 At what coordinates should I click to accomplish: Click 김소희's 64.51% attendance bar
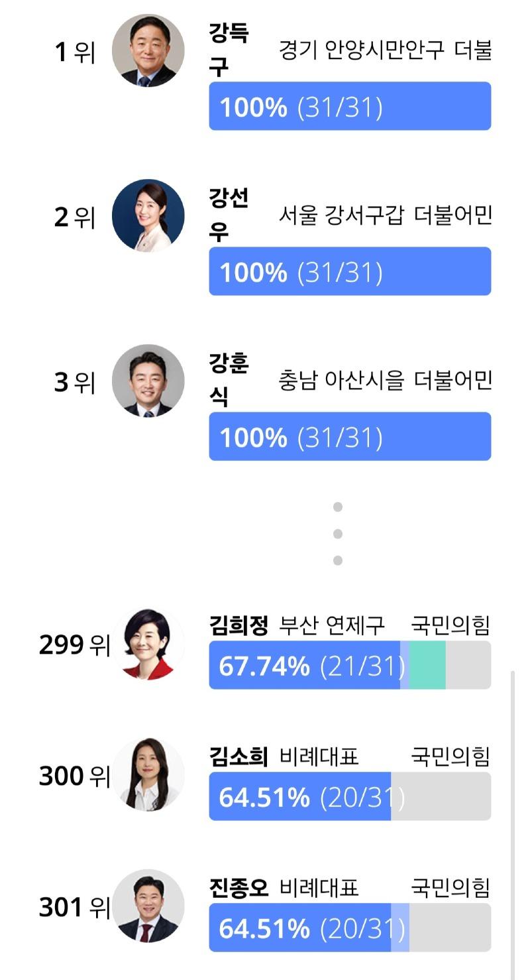(350, 796)
